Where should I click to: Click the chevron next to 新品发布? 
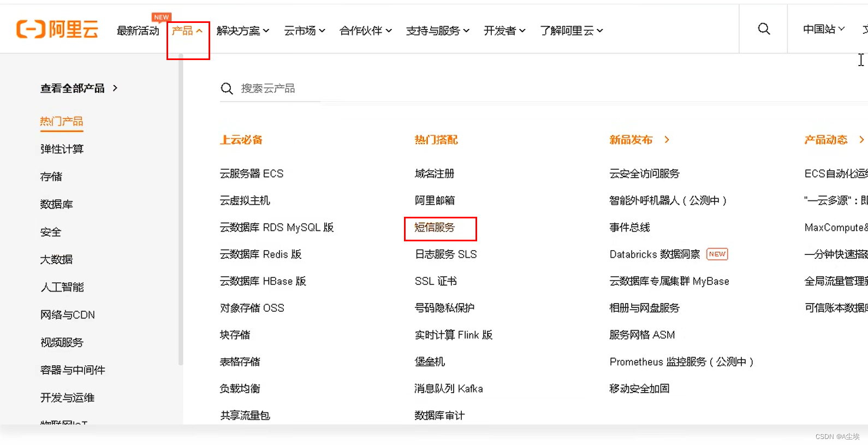point(667,140)
